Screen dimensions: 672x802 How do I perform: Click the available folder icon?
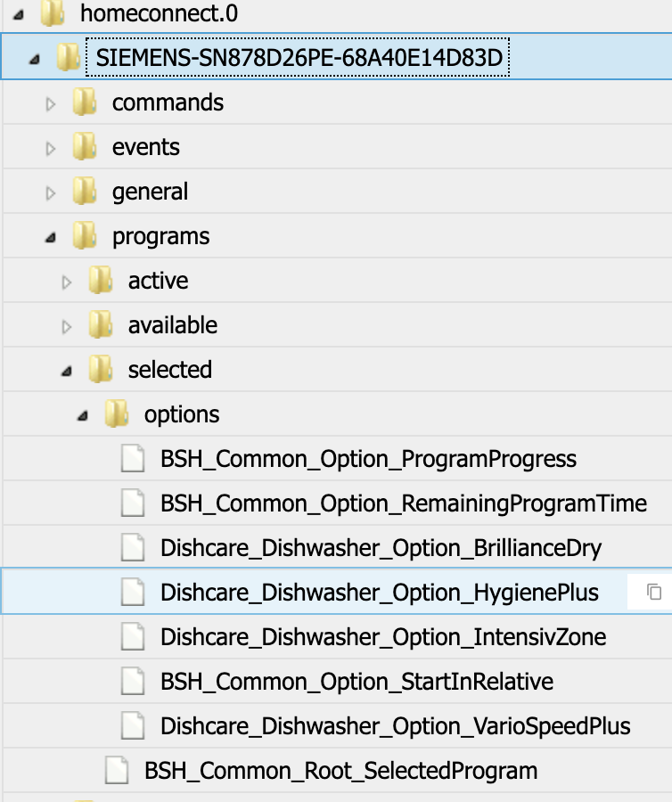[100, 323]
